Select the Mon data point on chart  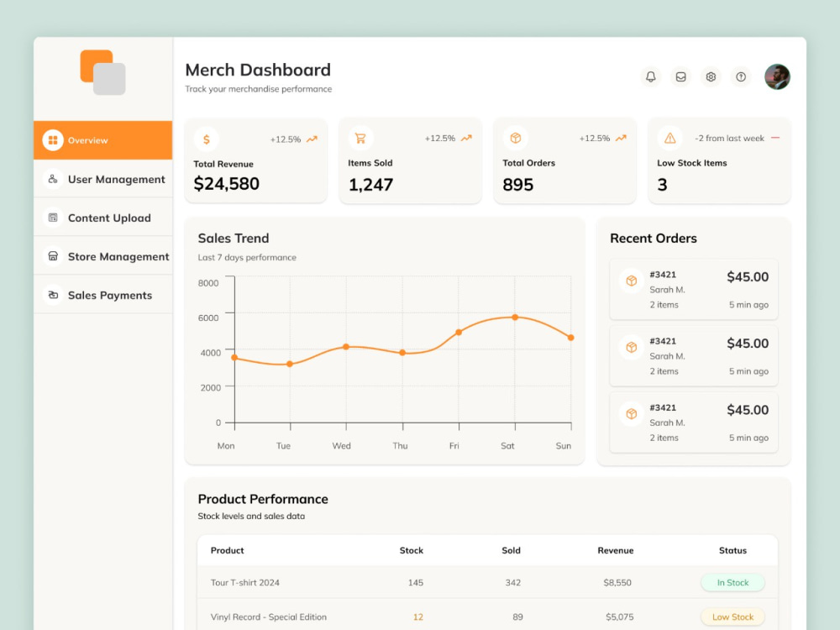click(x=234, y=357)
